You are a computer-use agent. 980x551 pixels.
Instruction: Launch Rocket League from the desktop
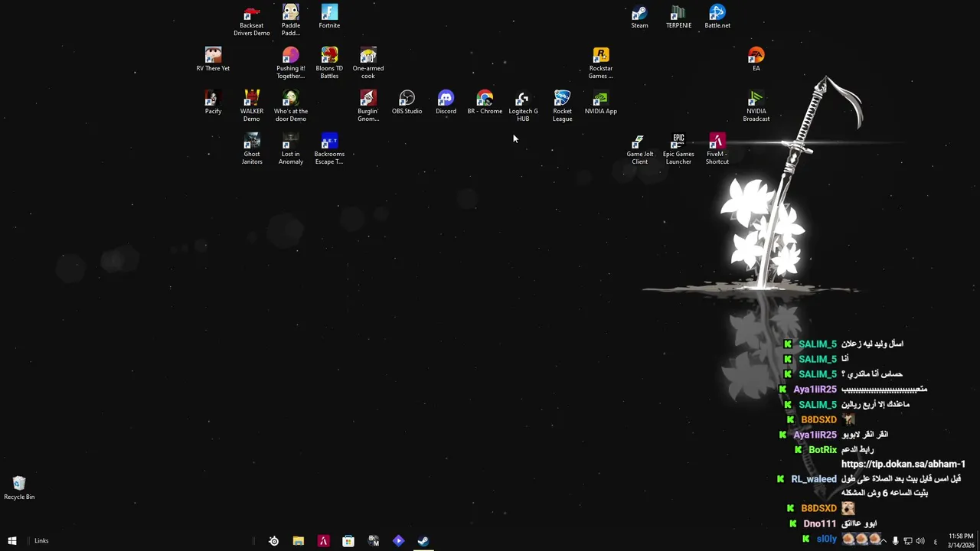click(562, 106)
